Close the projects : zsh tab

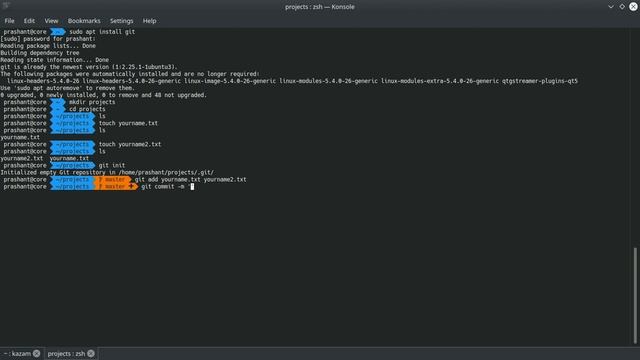pyautogui.click(x=91, y=353)
